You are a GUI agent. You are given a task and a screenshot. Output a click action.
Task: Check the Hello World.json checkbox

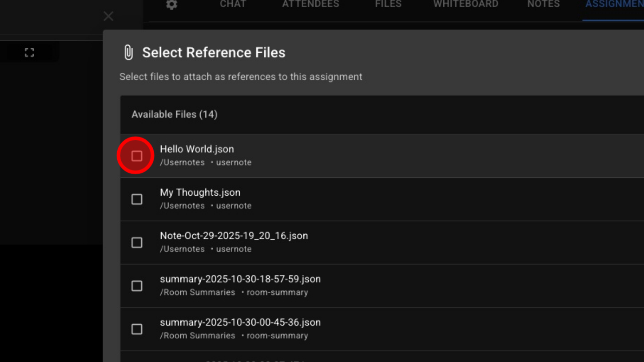137,156
